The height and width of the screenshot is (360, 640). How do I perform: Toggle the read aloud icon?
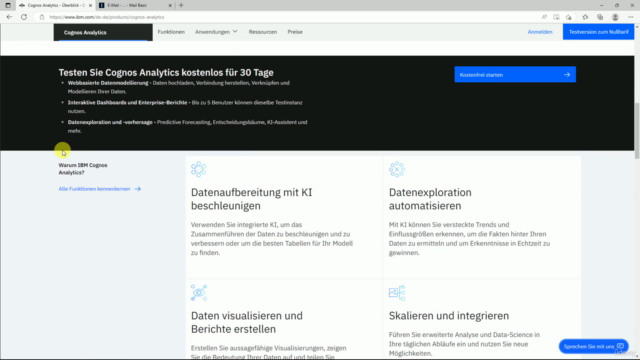pyautogui.click(x=544, y=17)
